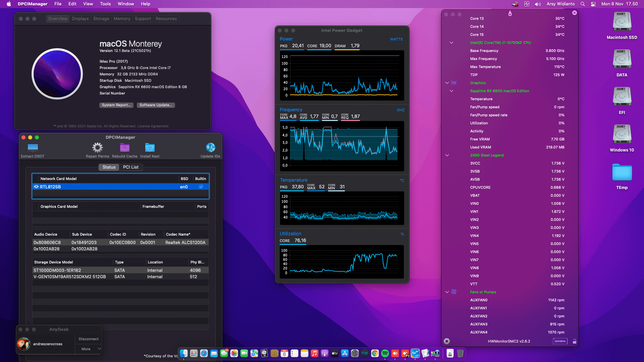Viewport: 644px width, 362px height.
Task: Open Podcasts from the Dock
Action: [325, 353]
